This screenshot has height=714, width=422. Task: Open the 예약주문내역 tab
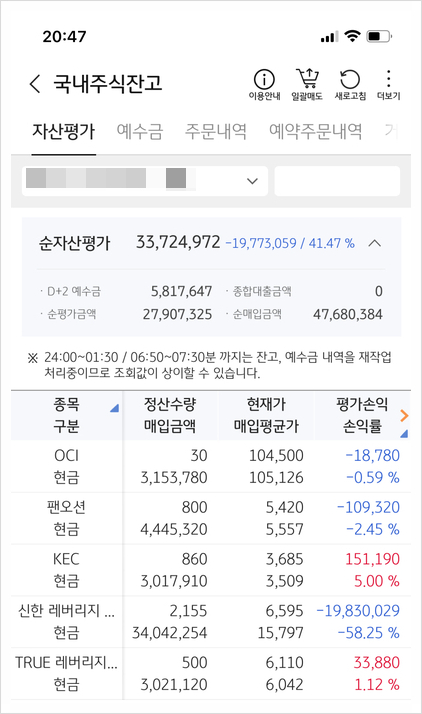click(315, 131)
